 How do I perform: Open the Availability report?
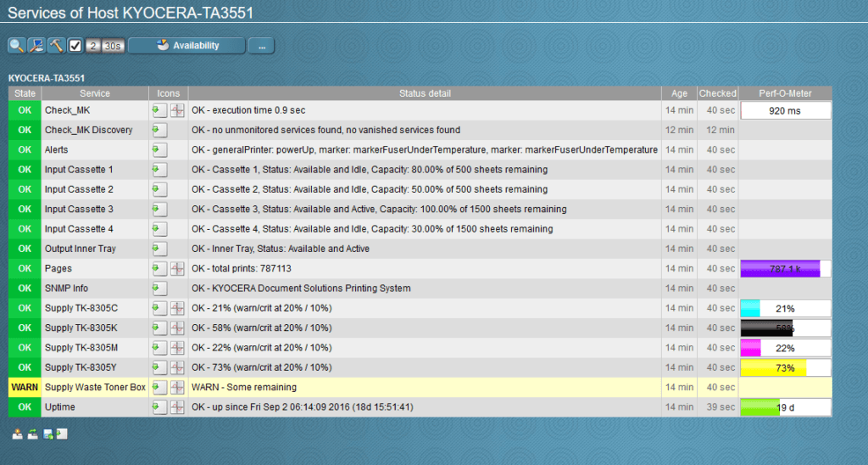(x=186, y=46)
